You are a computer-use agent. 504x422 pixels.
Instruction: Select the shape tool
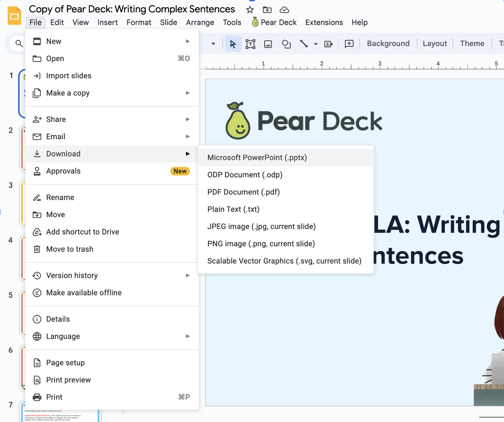pyautogui.click(x=286, y=43)
